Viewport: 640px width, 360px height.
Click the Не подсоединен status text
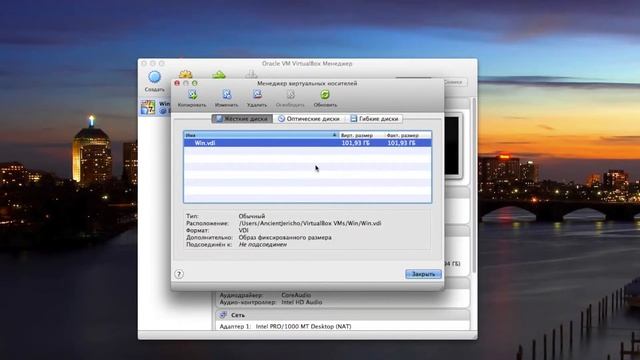coord(262,244)
